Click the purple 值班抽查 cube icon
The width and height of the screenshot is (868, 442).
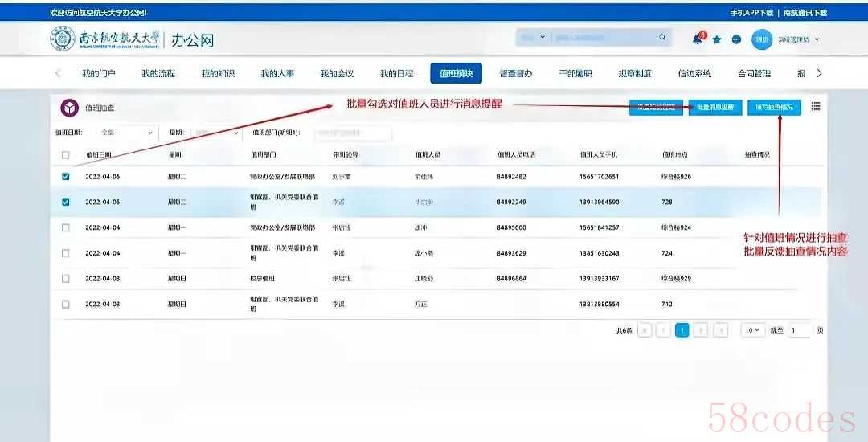click(x=70, y=108)
